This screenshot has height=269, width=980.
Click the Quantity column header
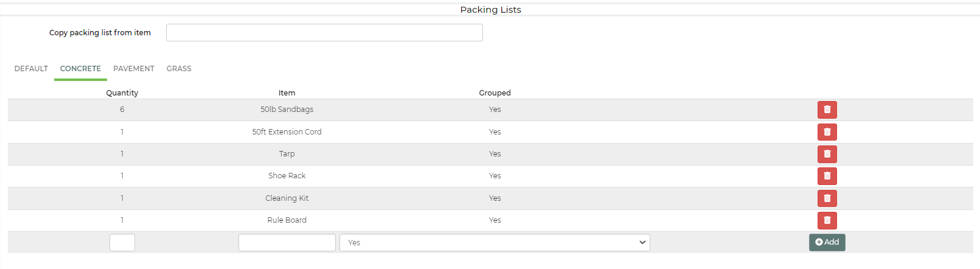tap(122, 93)
